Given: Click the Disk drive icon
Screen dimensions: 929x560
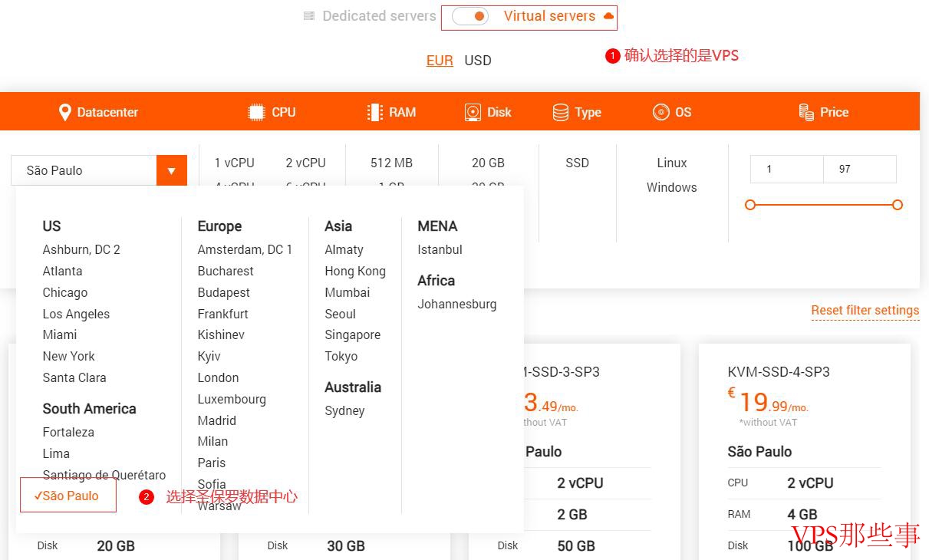Looking at the screenshot, I should coord(473,112).
